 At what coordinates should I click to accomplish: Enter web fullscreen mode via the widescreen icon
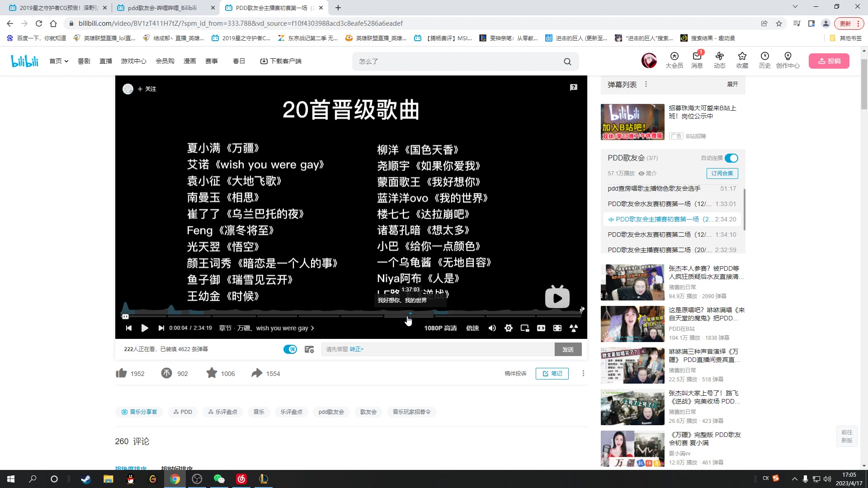pyautogui.click(x=541, y=328)
